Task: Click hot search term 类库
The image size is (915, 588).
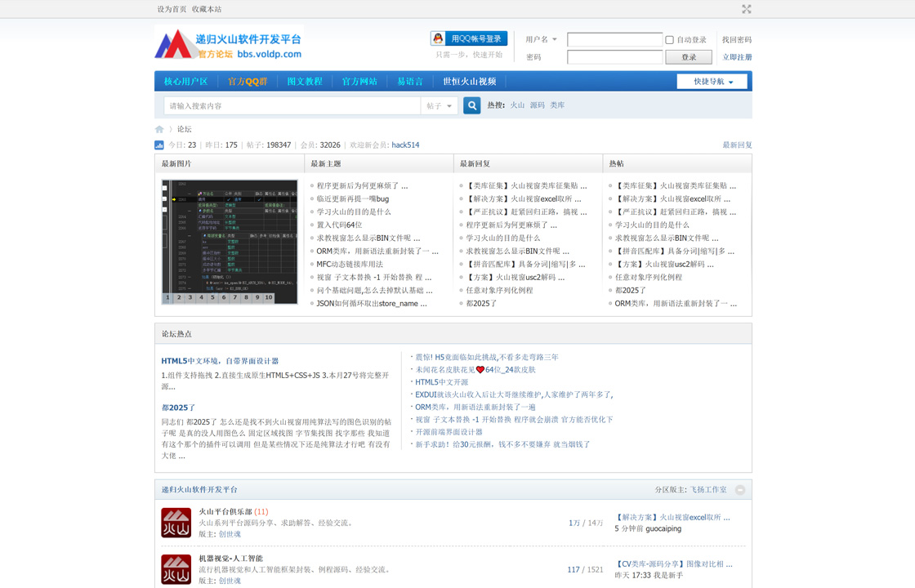Action: click(x=556, y=105)
